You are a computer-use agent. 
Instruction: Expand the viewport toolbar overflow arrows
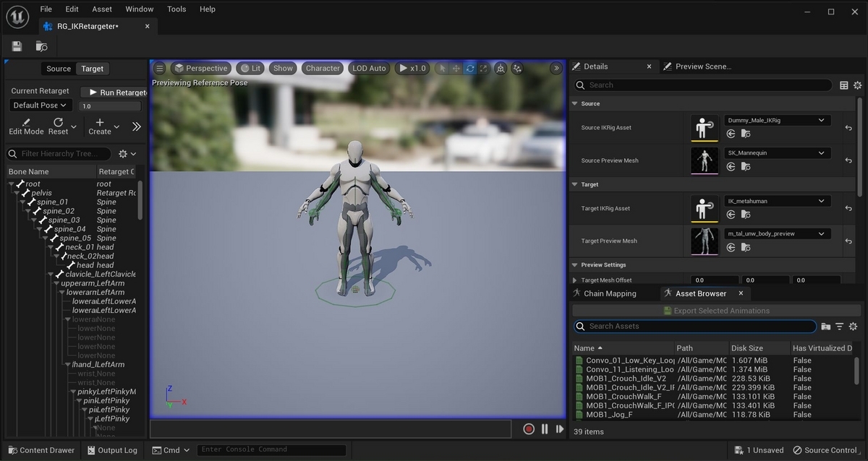(556, 69)
